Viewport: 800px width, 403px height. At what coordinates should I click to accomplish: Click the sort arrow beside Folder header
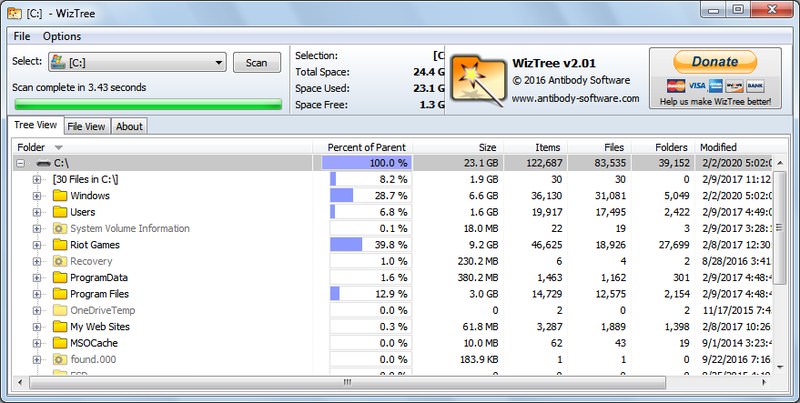pos(59,148)
